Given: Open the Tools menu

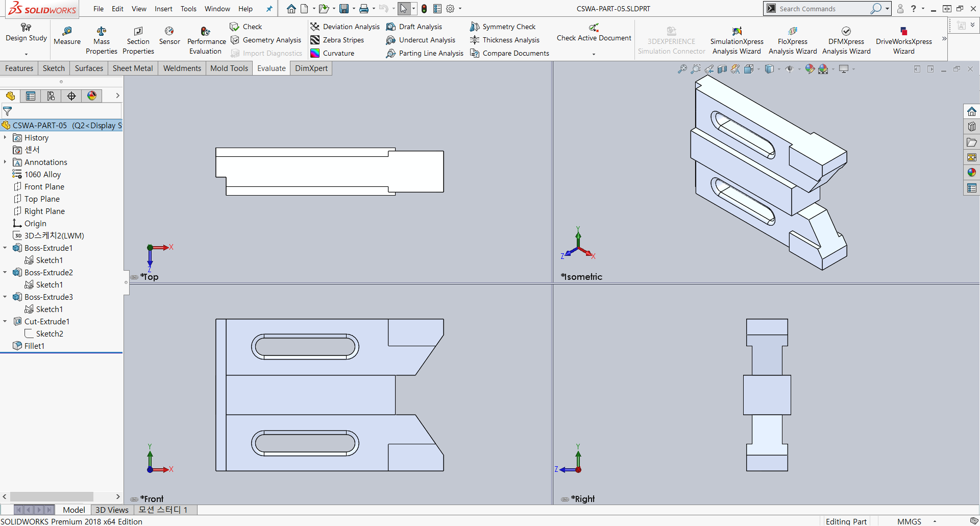Looking at the screenshot, I should click(x=188, y=9).
